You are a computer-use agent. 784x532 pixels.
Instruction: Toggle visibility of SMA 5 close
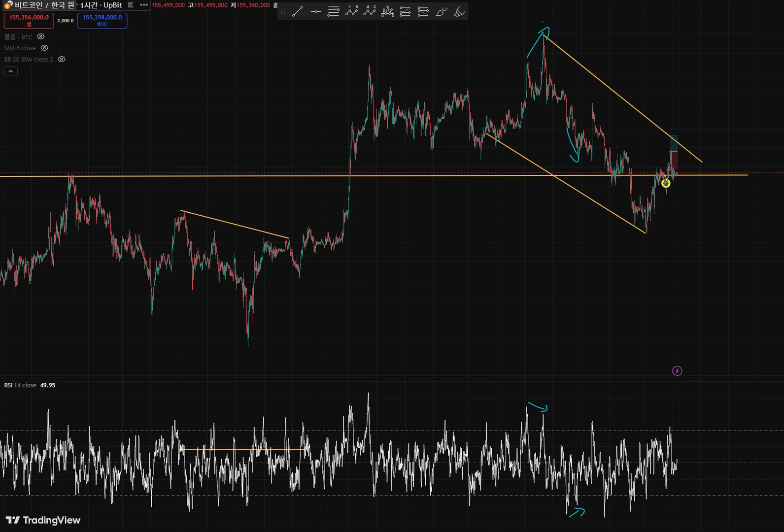click(x=44, y=48)
